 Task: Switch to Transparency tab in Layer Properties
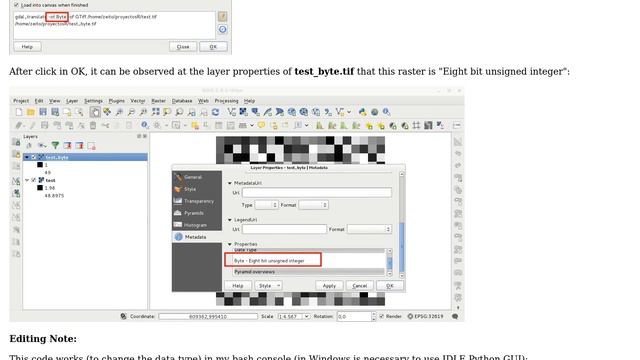click(197, 201)
